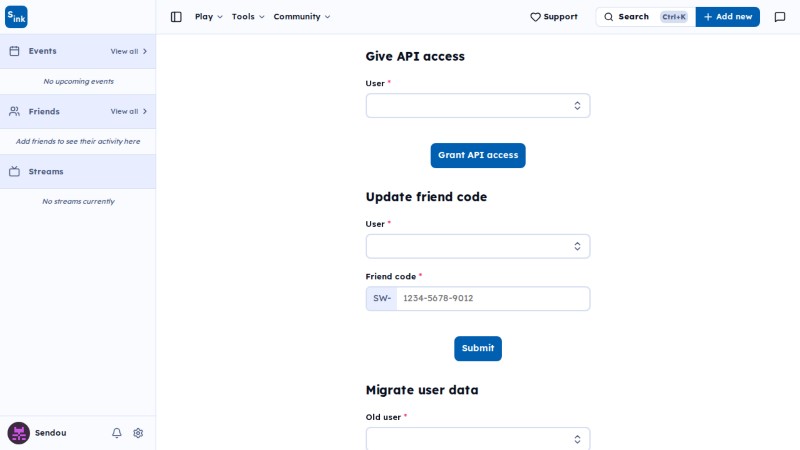Open User dropdown under Update friend code
Viewport: 800px width, 450px height.
[x=478, y=246]
